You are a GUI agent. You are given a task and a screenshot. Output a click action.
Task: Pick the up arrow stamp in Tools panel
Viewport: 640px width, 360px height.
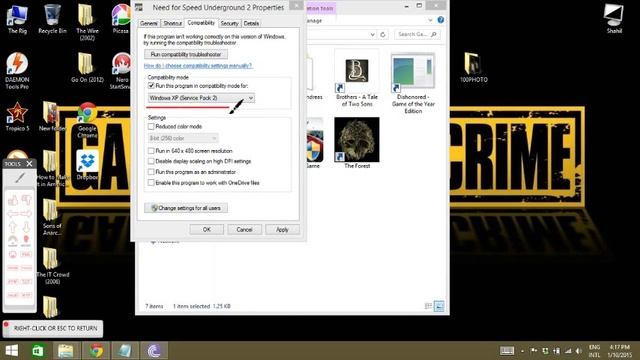[x=13, y=227]
